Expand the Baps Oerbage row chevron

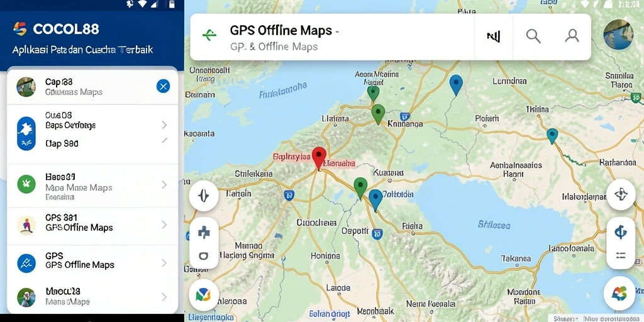(x=164, y=125)
